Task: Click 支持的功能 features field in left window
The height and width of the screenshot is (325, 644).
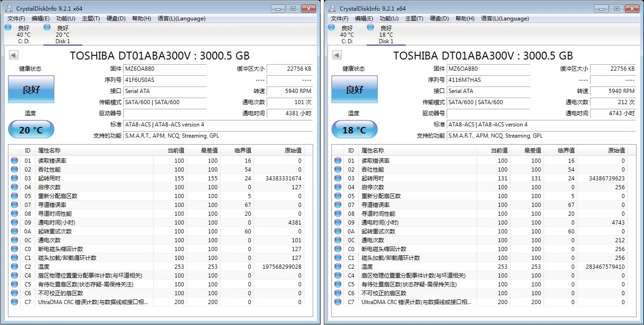Action: [218, 136]
